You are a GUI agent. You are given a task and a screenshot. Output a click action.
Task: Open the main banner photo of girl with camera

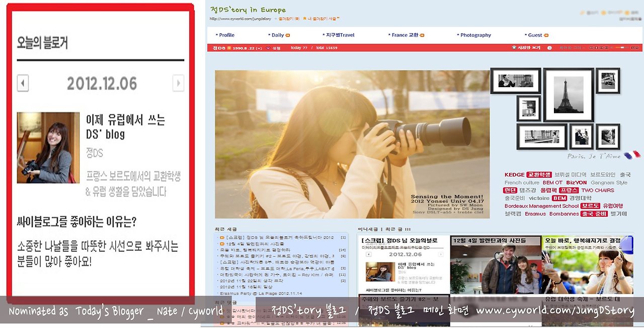(x=352, y=144)
